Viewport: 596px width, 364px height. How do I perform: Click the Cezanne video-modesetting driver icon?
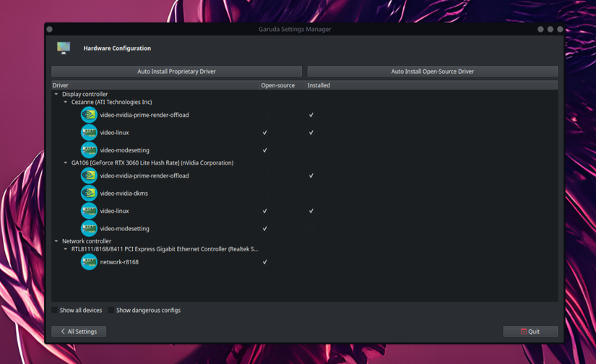tap(89, 150)
